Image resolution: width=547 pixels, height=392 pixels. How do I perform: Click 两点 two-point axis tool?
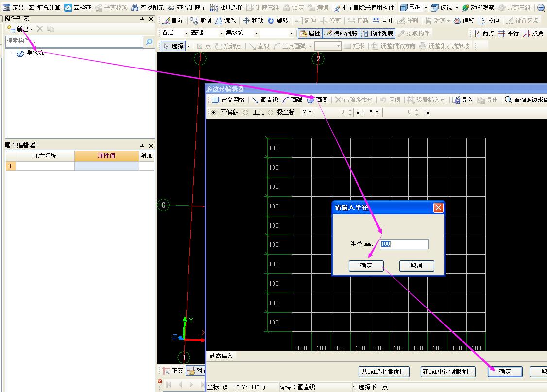coord(484,33)
